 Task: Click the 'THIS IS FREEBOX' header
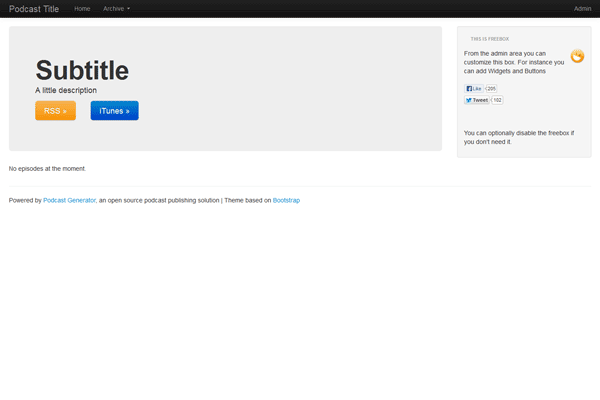489,39
